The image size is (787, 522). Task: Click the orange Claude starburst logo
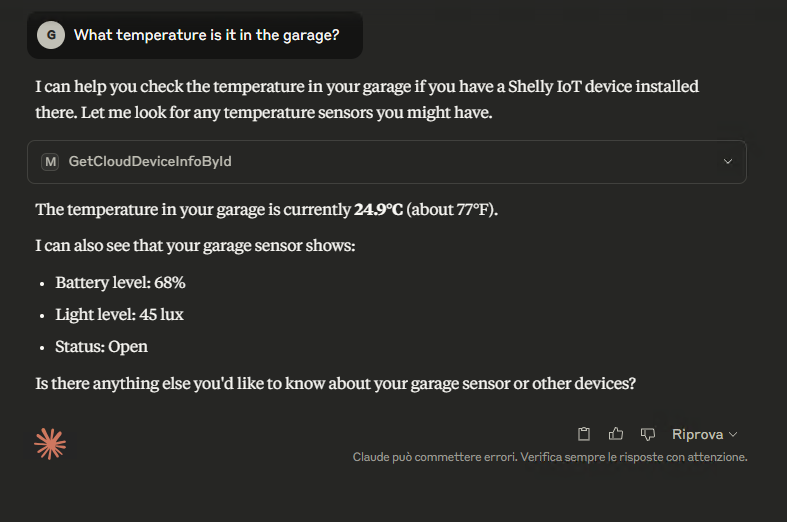(50, 444)
